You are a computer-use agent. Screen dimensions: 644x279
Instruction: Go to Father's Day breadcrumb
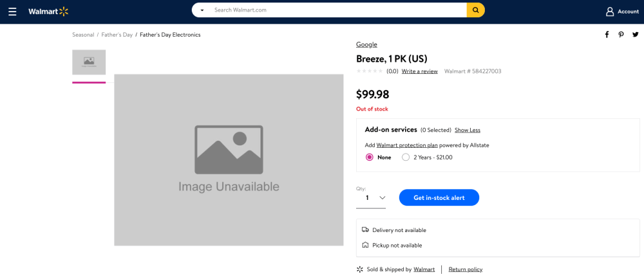pyautogui.click(x=117, y=35)
